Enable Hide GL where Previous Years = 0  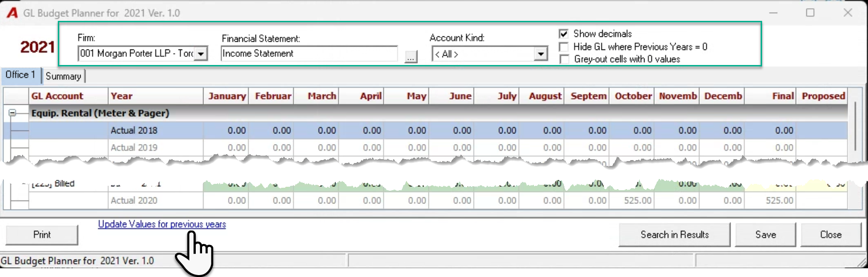tap(563, 47)
